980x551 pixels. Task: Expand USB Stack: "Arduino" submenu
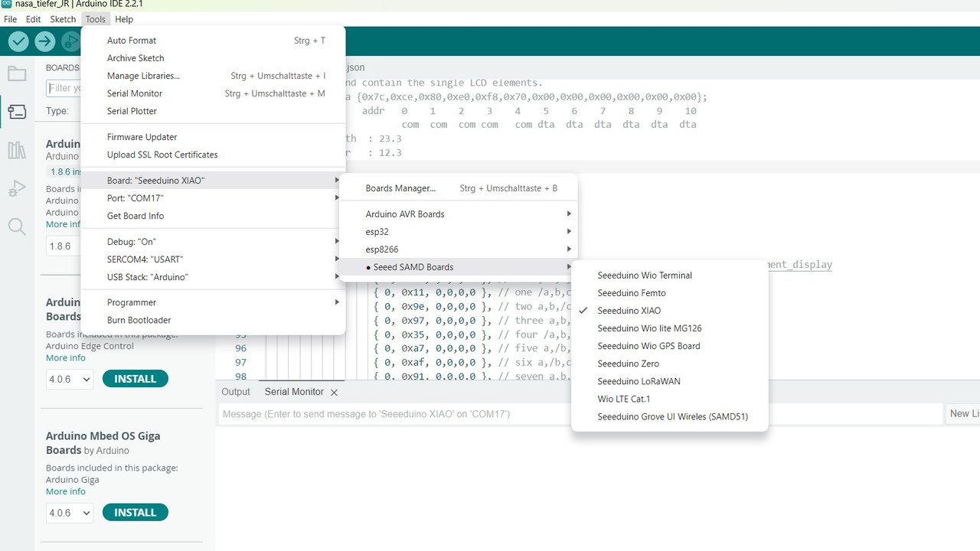214,277
